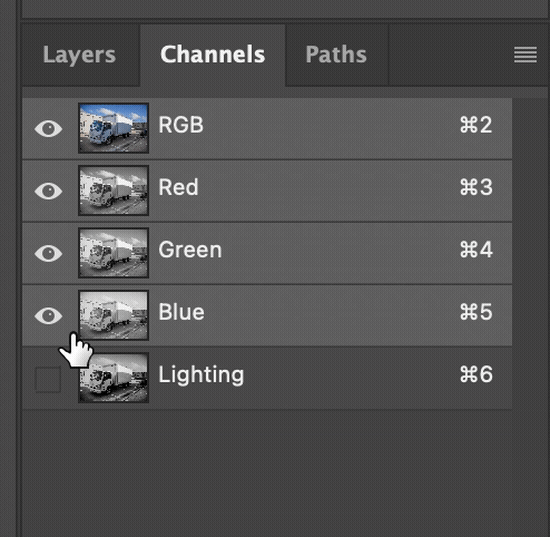Image resolution: width=550 pixels, height=537 pixels.
Task: Toggle visibility of the Green channel
Action: pyautogui.click(x=48, y=253)
